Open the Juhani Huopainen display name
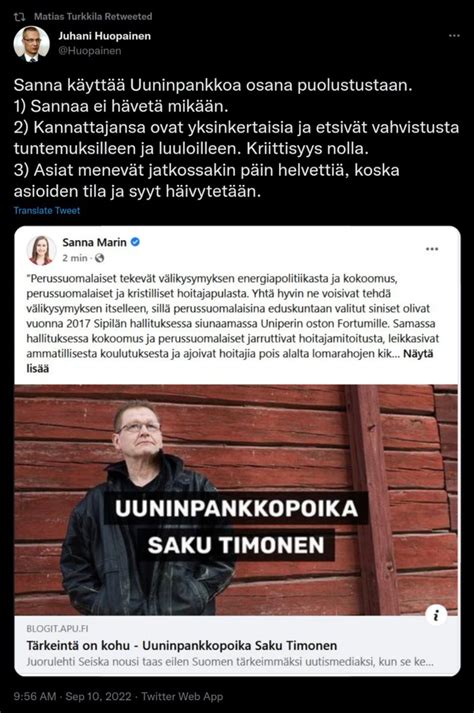The height and width of the screenshot is (713, 474). 105,36
